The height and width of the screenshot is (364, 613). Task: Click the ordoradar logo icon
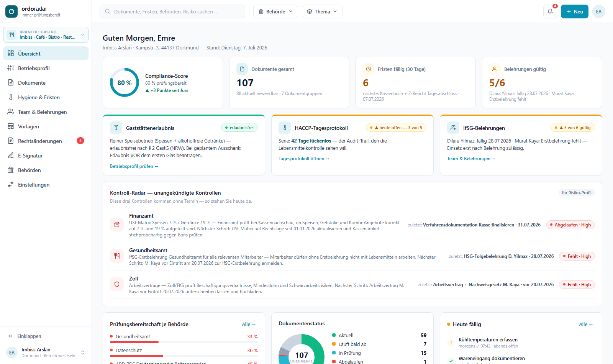11,11
